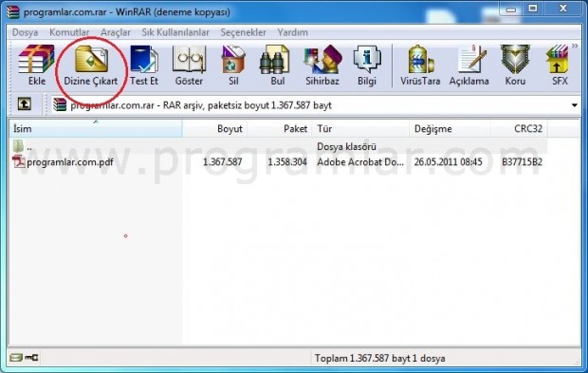Viewport: 588px width, 373px height.
Task: Open the Açıklama comment tool
Action: click(469, 65)
